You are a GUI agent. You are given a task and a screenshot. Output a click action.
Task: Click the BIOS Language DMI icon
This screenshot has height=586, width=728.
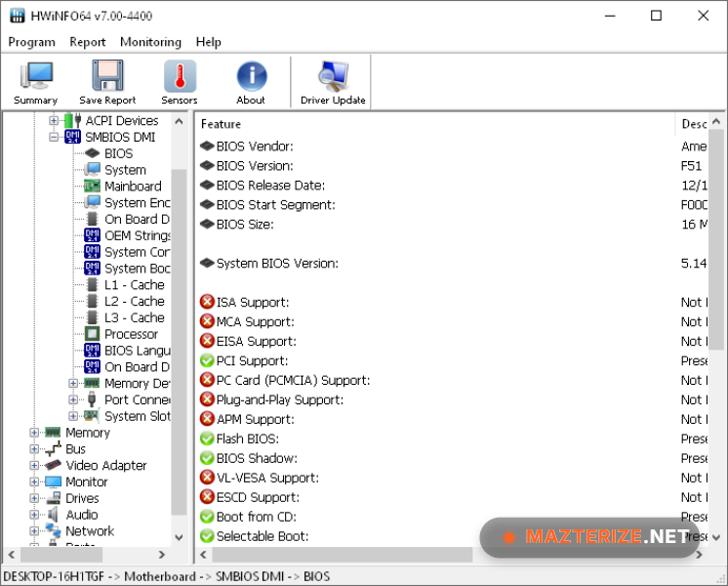[x=92, y=351]
